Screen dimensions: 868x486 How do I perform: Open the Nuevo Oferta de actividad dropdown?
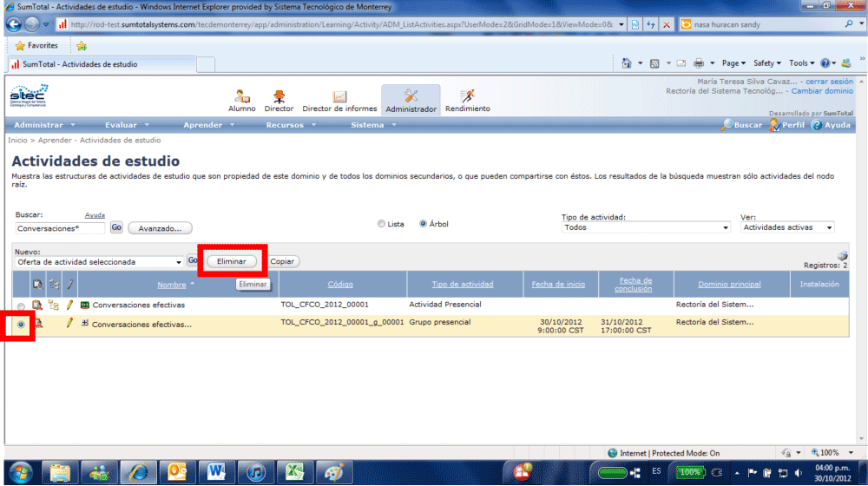[99, 262]
